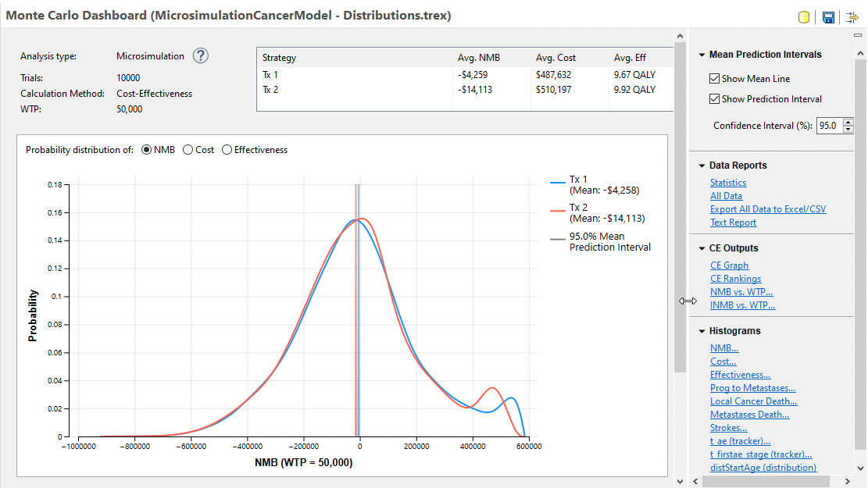This screenshot has width=868, height=488.
Task: Open the Statistics report
Action: click(728, 182)
